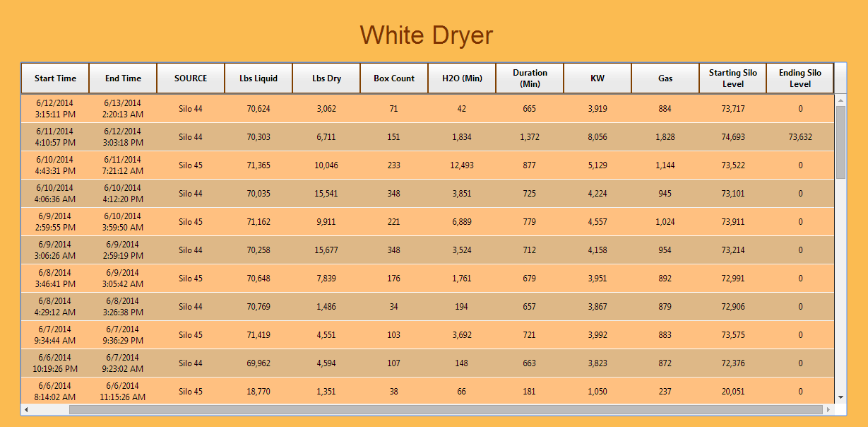Select start time 6/11/2014 4:10:57 PM
This screenshot has width=868, height=427.
pos(54,137)
